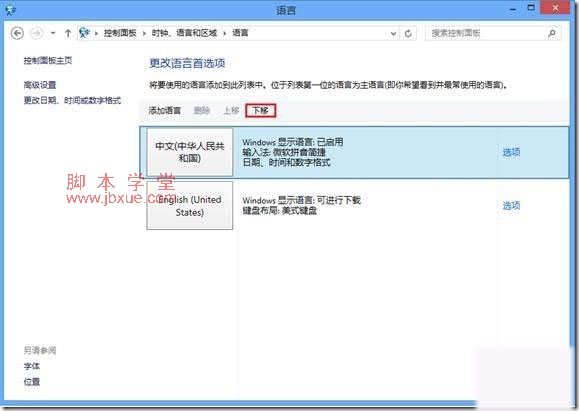Image resolution: width=579 pixels, height=411 pixels.
Task: Open 位置 link under 另请参阅
Action: click(32, 382)
